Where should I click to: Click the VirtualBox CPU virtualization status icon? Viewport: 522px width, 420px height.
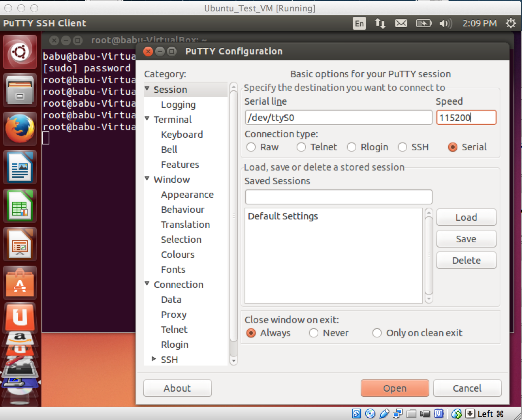coord(439,414)
